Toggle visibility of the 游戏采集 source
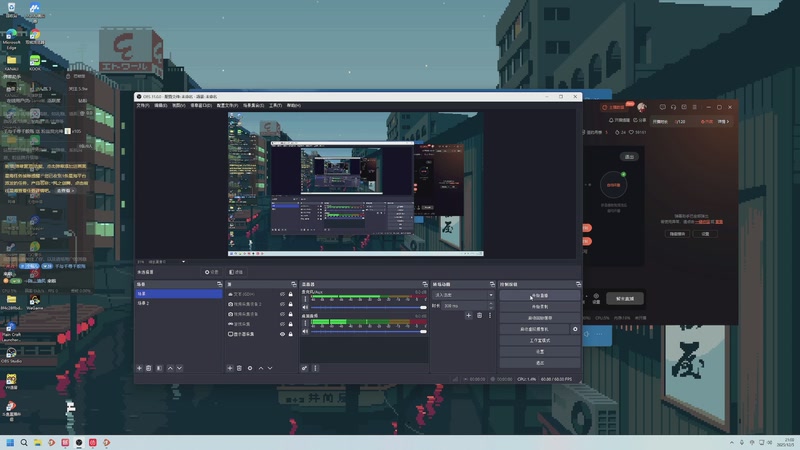The image size is (800, 450). (x=282, y=324)
